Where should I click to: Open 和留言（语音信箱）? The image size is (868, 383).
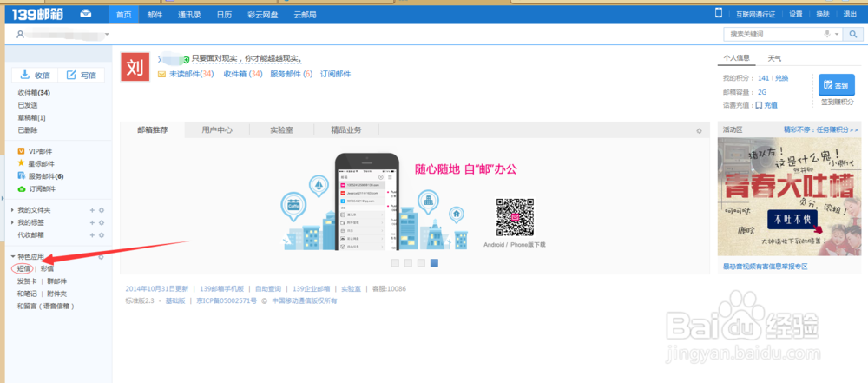(46, 306)
